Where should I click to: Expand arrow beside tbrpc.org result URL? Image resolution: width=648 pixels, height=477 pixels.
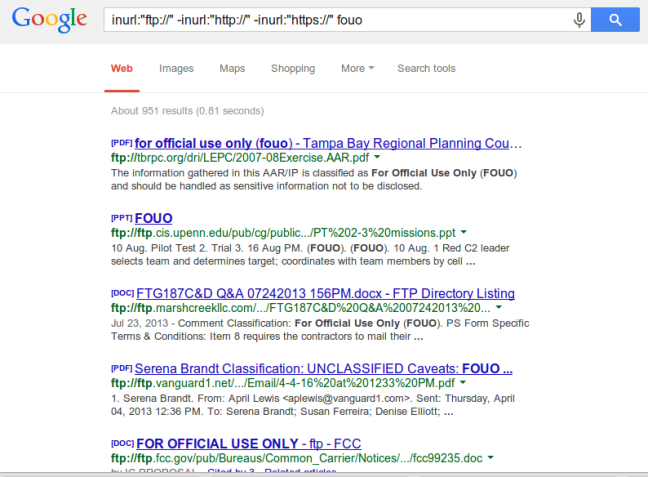tap(377, 157)
